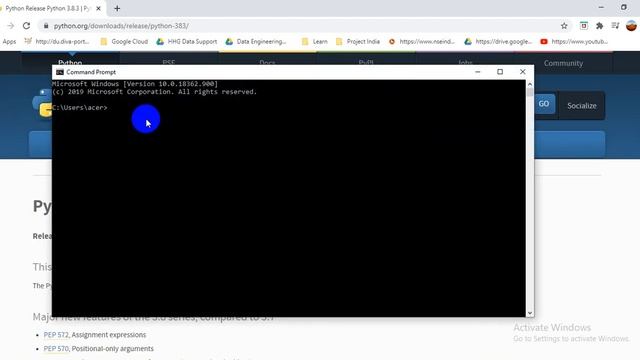The width and height of the screenshot is (640, 360).
Task: Open the Chrome extensions puzzle icon
Action: (x=600, y=26)
